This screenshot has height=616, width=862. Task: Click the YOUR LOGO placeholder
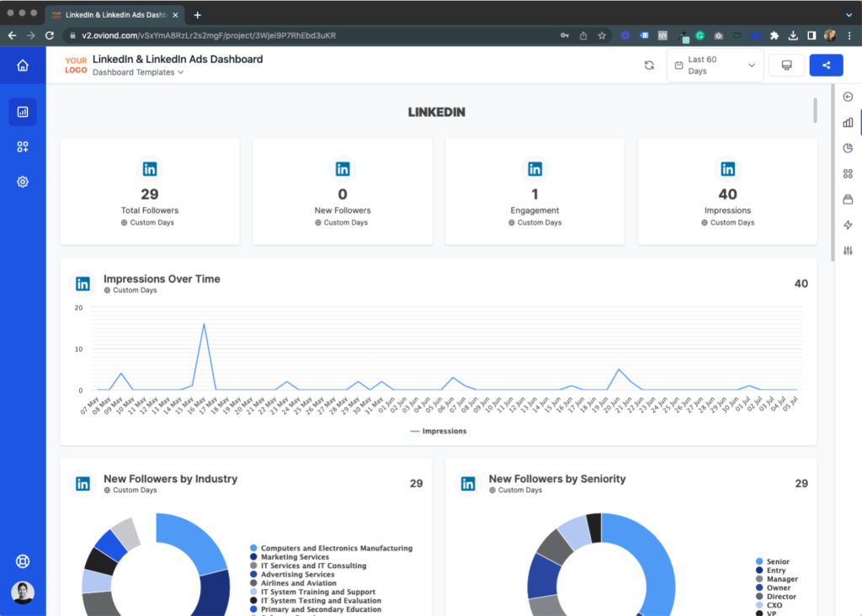coord(76,66)
